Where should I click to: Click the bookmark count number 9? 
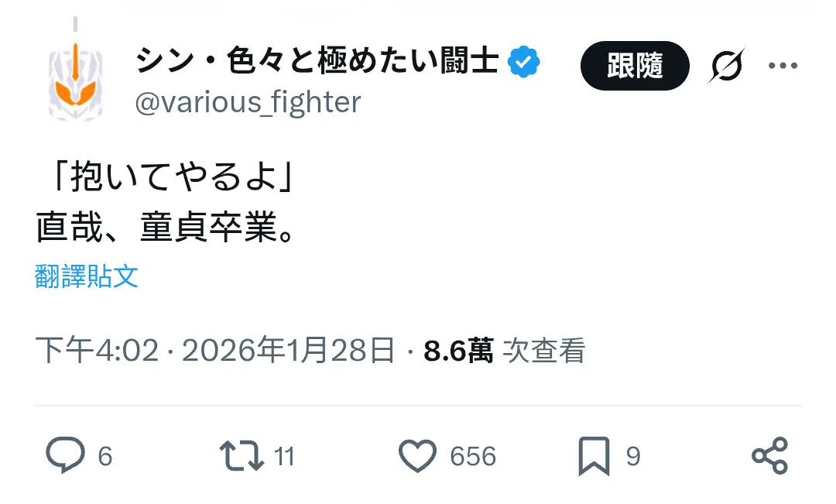(633, 457)
